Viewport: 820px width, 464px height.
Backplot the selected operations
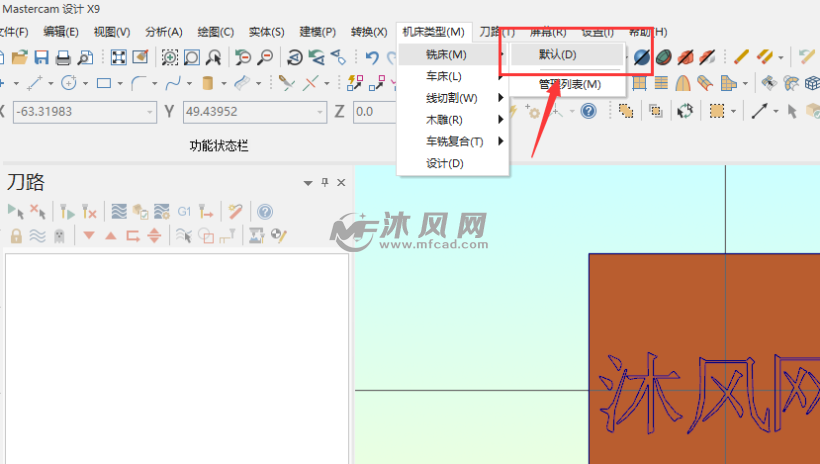coord(119,212)
